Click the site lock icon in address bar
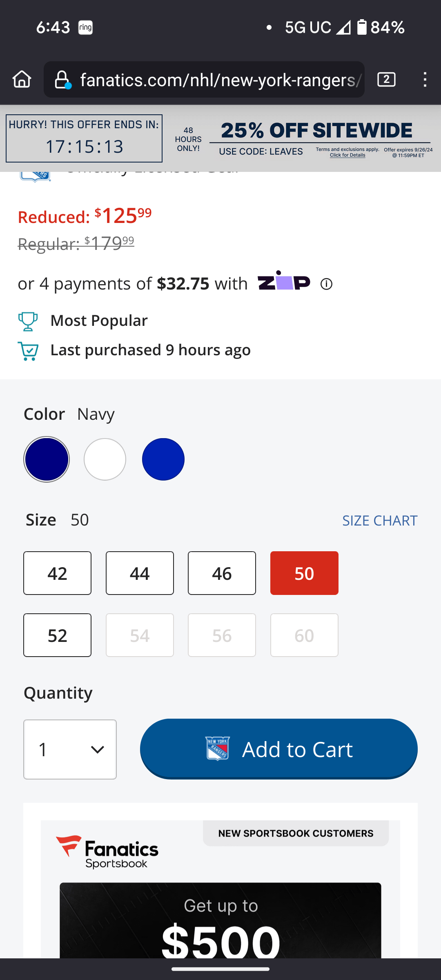Screen dimensions: 441x980 62,80
